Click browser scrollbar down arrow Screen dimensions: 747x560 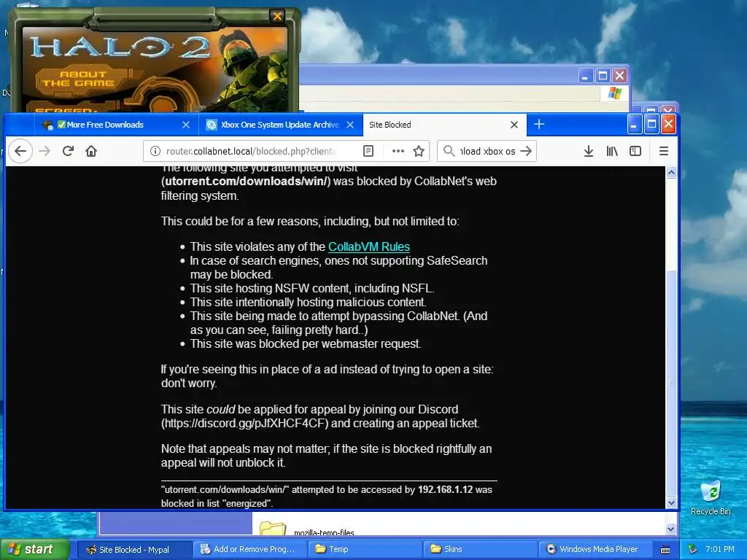671,502
